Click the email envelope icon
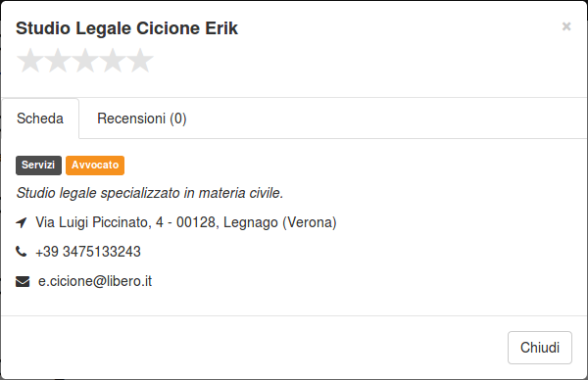 tap(23, 281)
